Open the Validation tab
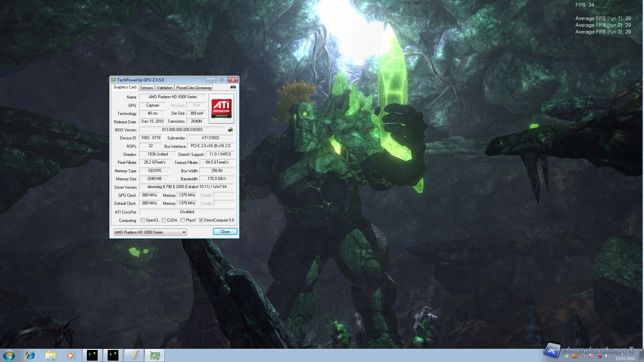This screenshot has width=644, height=362. (165, 88)
